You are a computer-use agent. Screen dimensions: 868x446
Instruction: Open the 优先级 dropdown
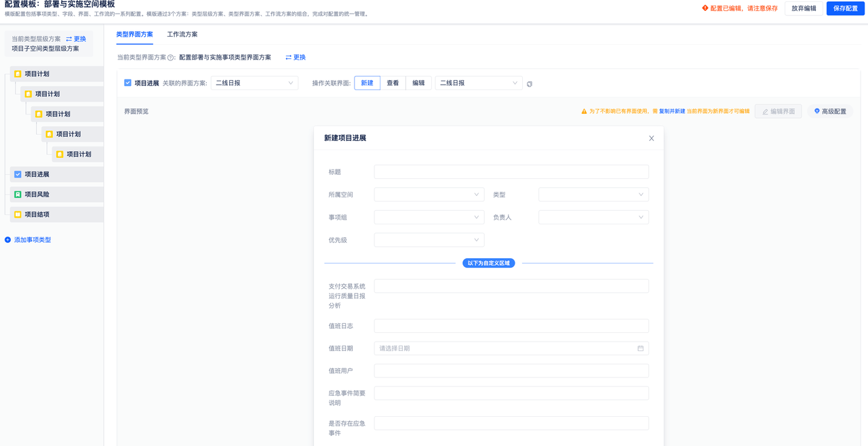(x=429, y=240)
